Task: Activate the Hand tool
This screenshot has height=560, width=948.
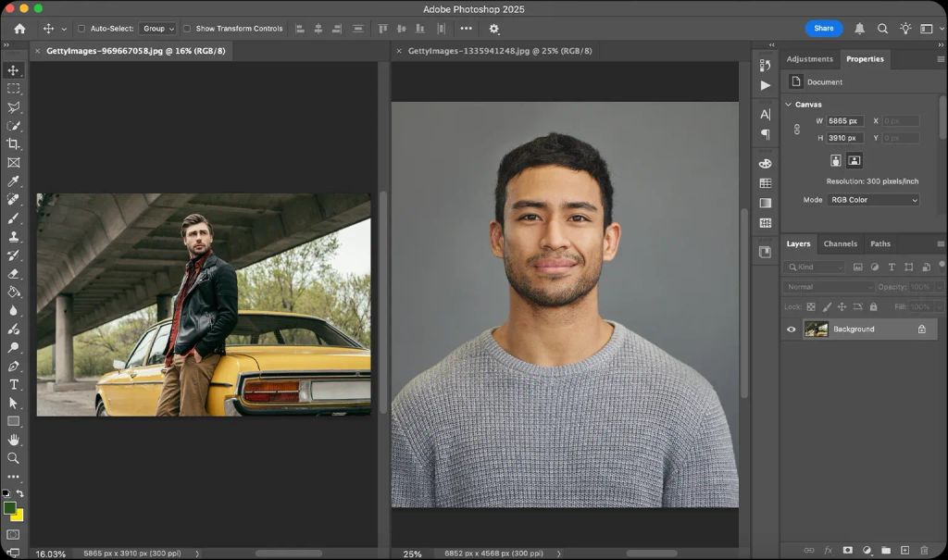Action: tap(13, 440)
